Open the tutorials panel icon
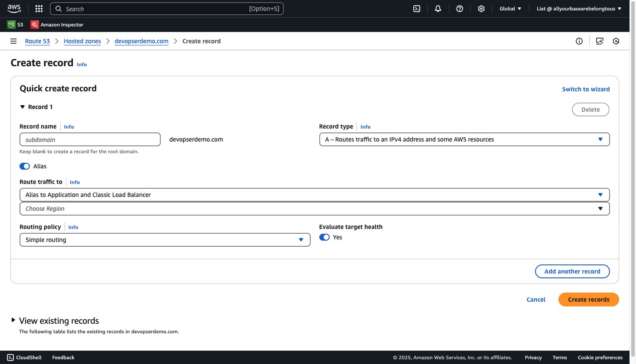Image resolution: width=636 pixels, height=364 pixels. click(600, 41)
